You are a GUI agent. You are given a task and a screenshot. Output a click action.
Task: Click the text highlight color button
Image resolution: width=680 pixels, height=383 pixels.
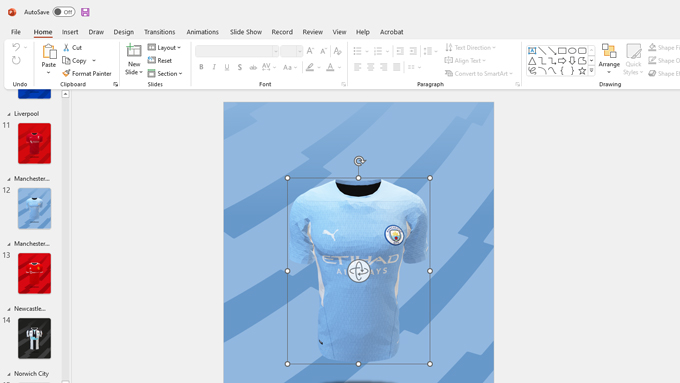tap(310, 67)
